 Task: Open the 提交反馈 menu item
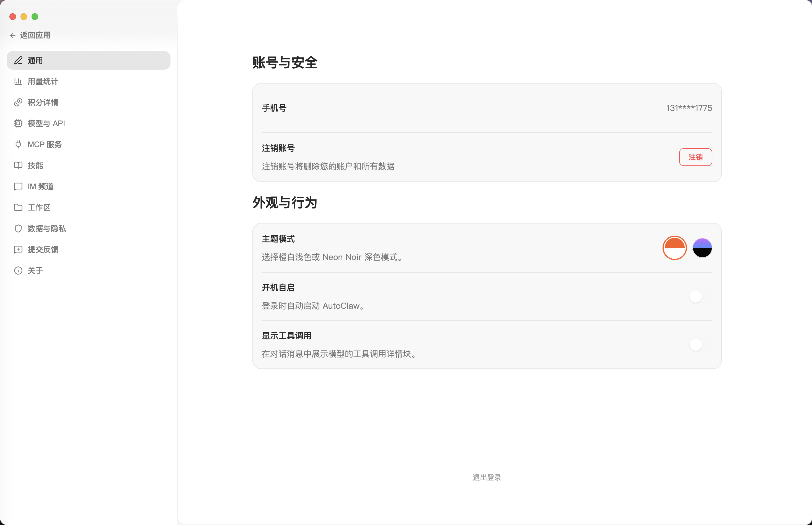(43, 249)
